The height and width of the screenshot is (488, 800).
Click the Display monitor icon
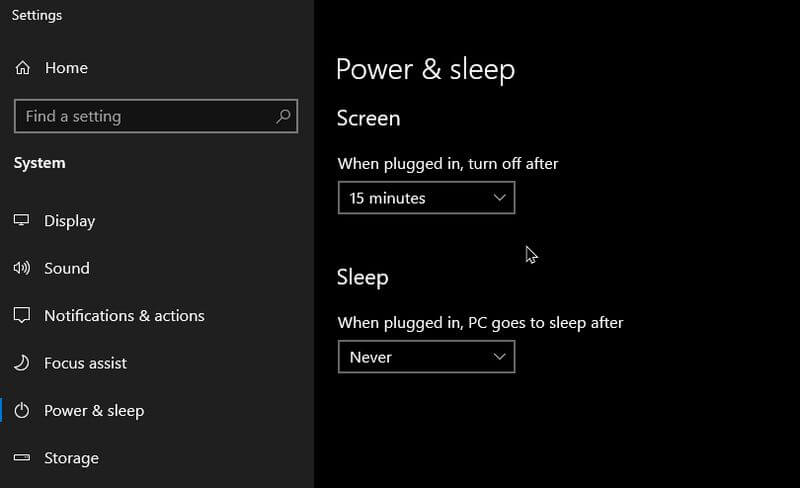point(22,221)
